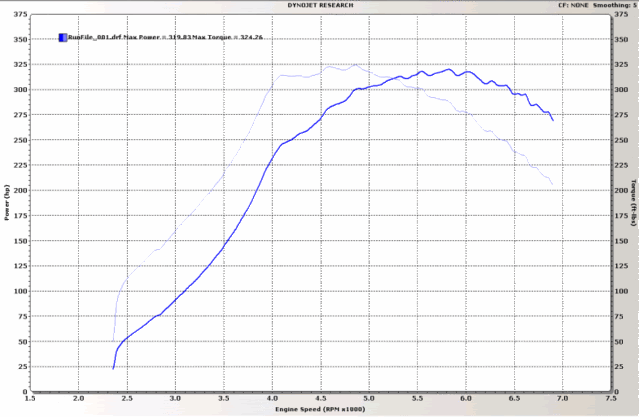Click the Engine Speed (RPM x1000) axis title
The height and width of the screenshot is (417, 639).
[x=320, y=409]
